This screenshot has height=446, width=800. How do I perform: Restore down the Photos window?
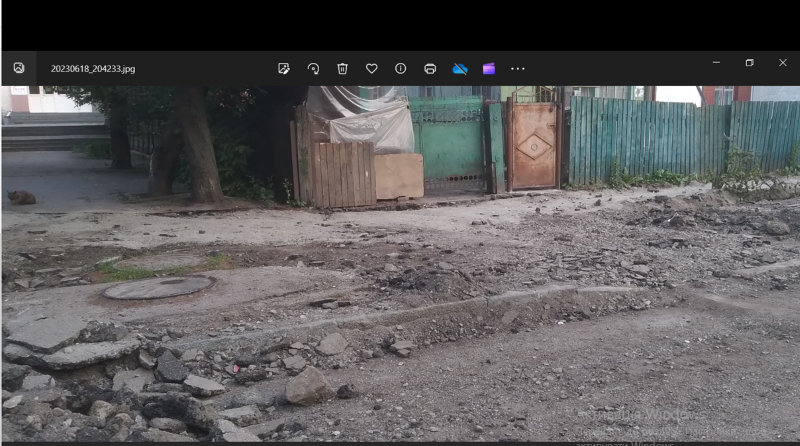[x=749, y=63]
